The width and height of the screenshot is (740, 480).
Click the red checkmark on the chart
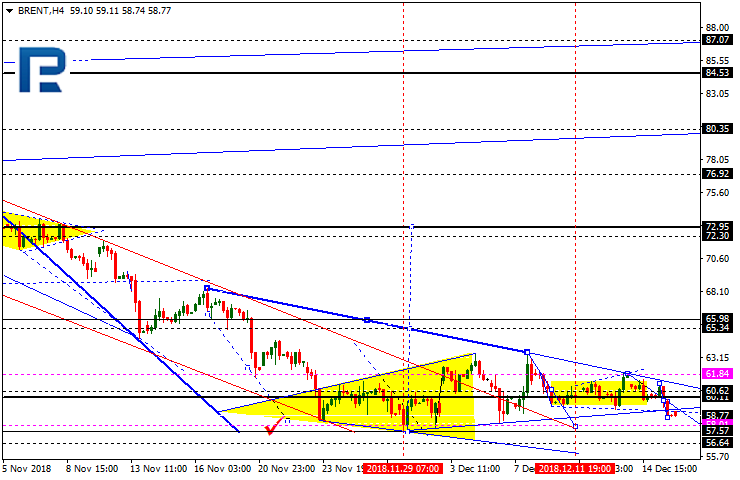tap(274, 427)
